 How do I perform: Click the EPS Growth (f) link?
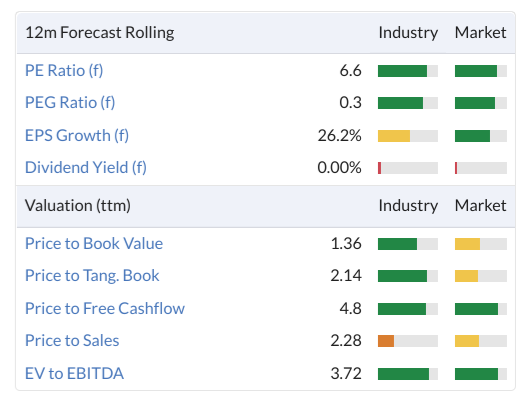pos(77,135)
